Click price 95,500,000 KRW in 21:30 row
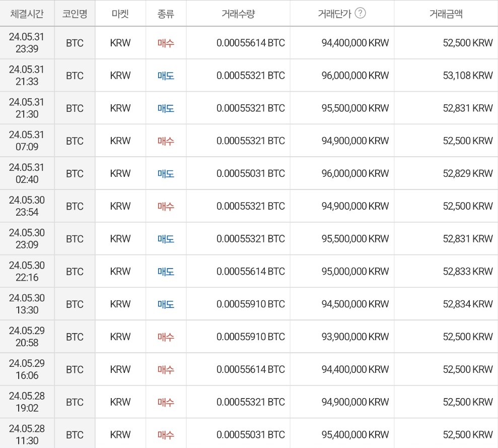 point(355,108)
